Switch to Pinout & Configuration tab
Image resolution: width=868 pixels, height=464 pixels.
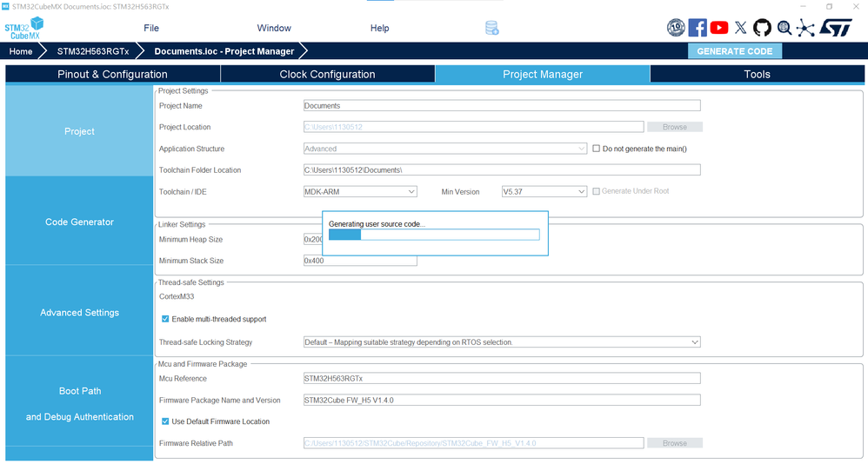112,74
